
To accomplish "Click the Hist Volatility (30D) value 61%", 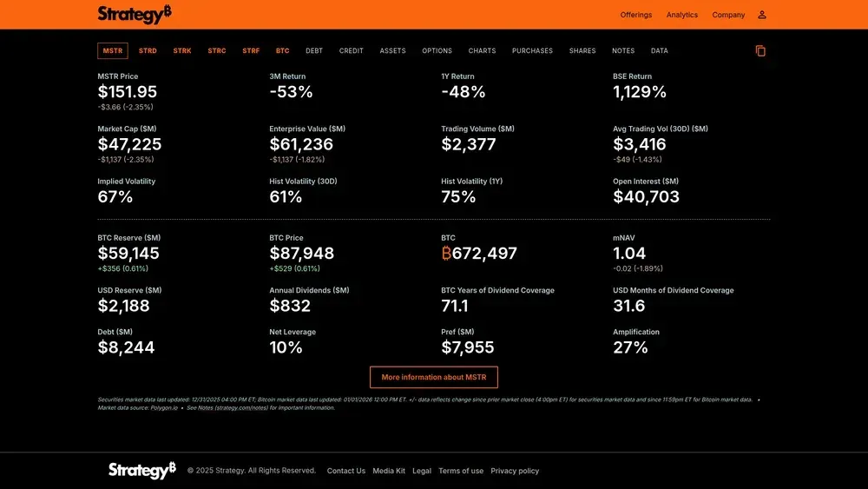I will (x=286, y=197).
